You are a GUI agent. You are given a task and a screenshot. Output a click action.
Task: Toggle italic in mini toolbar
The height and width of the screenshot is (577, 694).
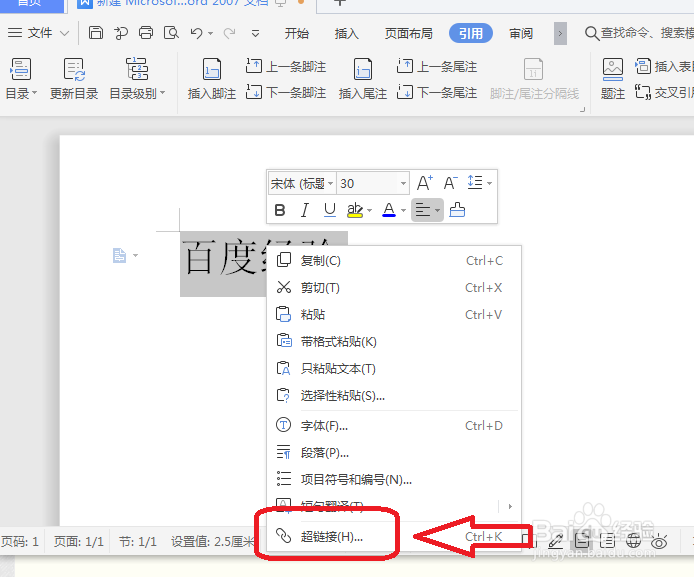[x=305, y=210]
